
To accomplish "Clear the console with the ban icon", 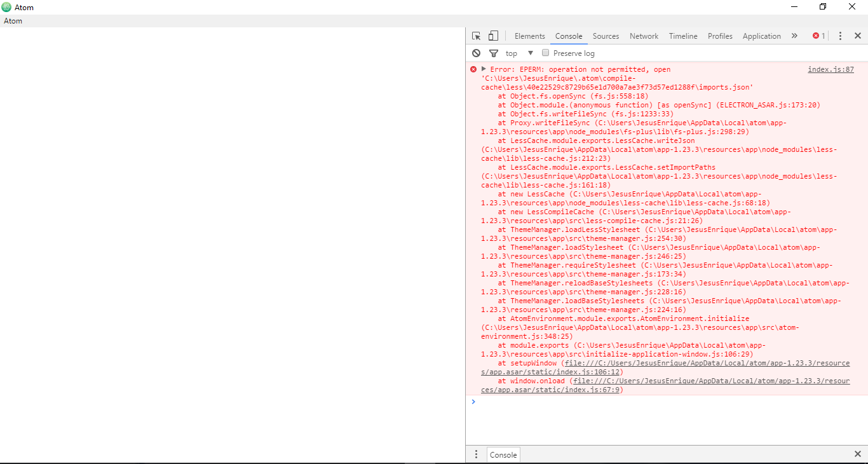I will point(477,53).
